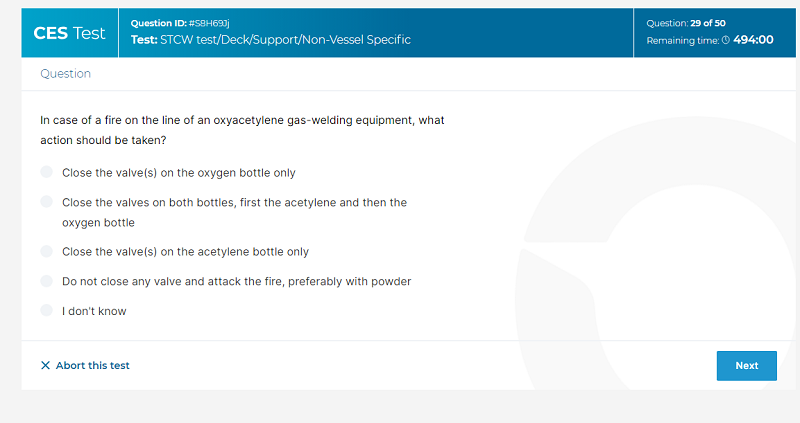Screen dimensions: 800x423
Task: Click the X icon beside Abort this test
Action: click(x=45, y=365)
